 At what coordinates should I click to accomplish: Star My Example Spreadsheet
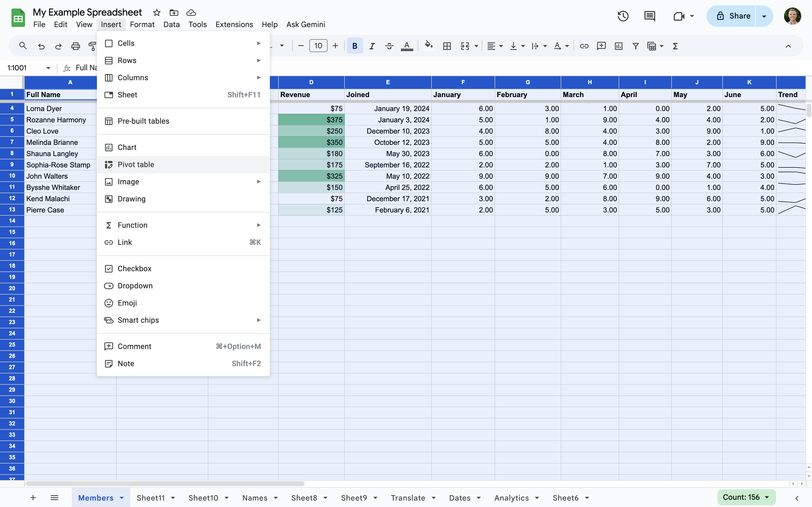[157, 12]
